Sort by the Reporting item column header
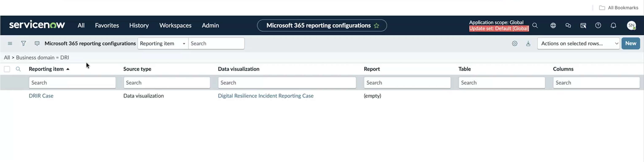Viewport: 644px width, 162px height. (x=46, y=69)
